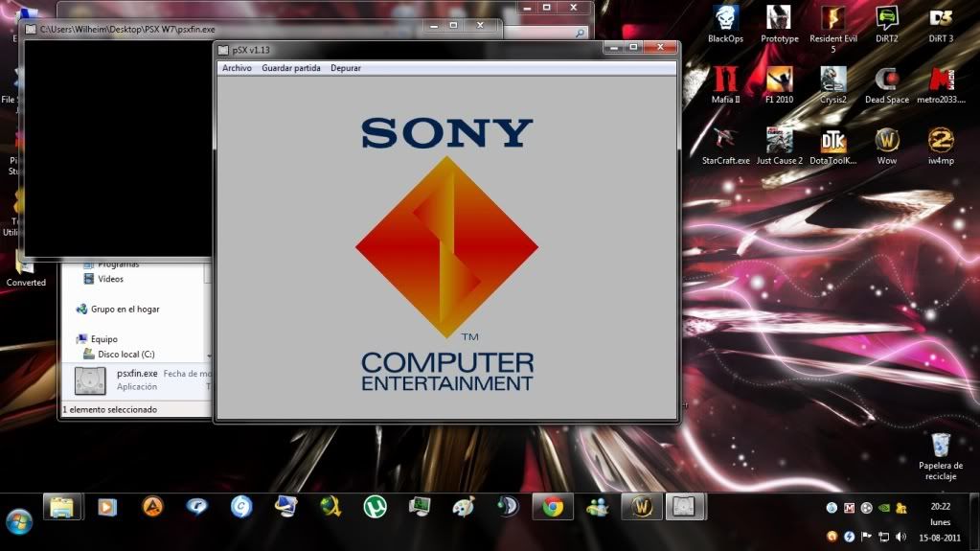Select the F1 2010 desktop icon
The height and width of the screenshot is (551, 980).
coord(780,84)
